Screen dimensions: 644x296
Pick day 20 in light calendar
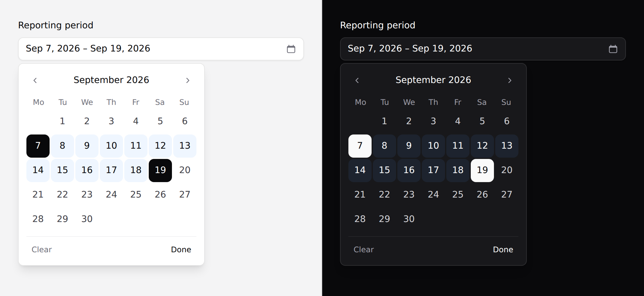pyautogui.click(x=185, y=171)
